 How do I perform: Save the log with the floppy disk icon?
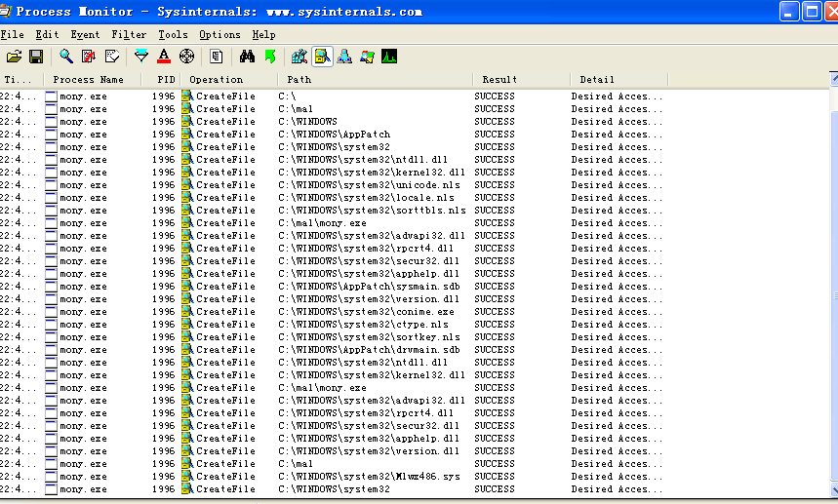click(x=36, y=57)
